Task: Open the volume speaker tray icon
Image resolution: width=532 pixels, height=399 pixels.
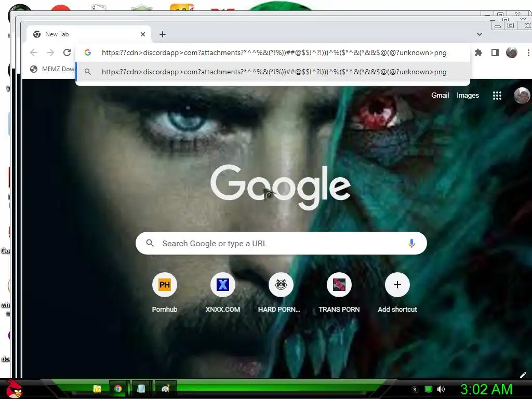Action: (x=441, y=389)
